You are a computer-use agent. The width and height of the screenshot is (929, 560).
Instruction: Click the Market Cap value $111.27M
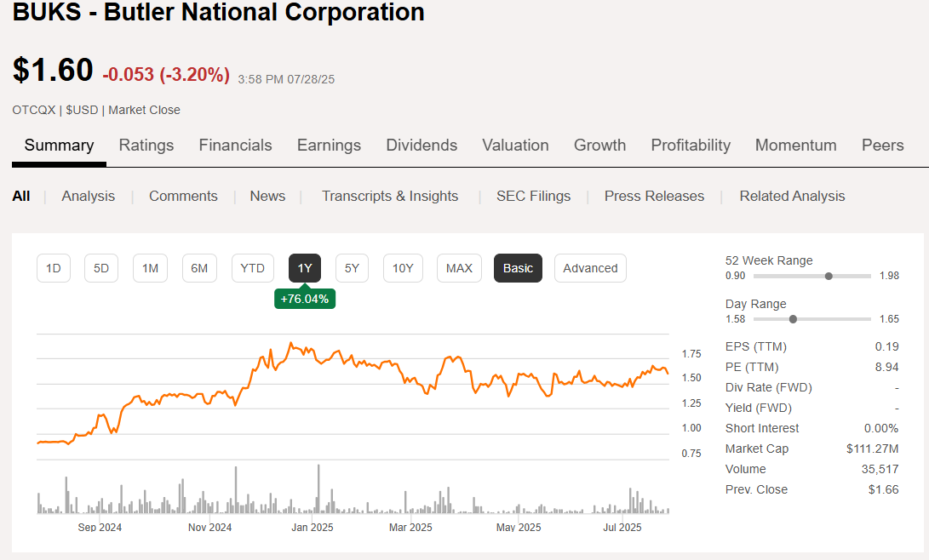[x=872, y=449]
